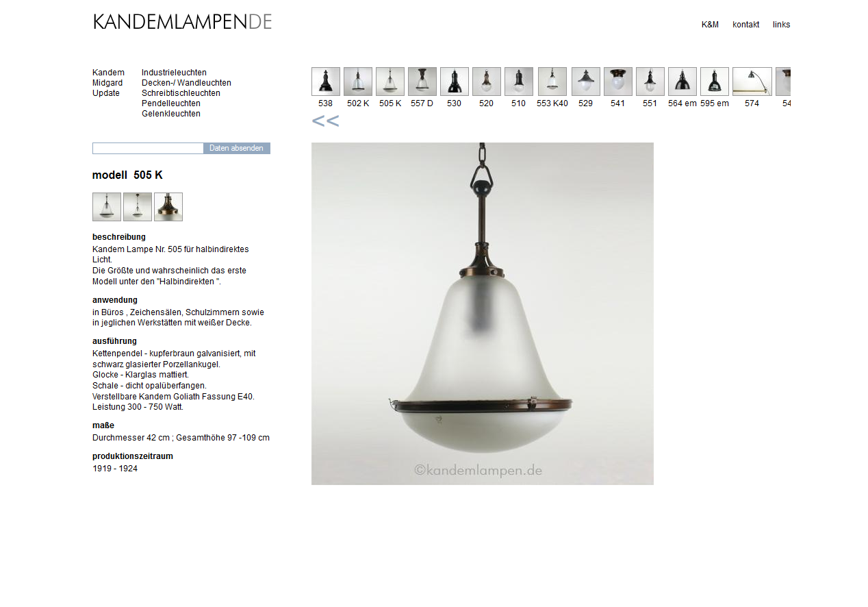
Task: Open the K&M link in header
Action: tap(710, 25)
